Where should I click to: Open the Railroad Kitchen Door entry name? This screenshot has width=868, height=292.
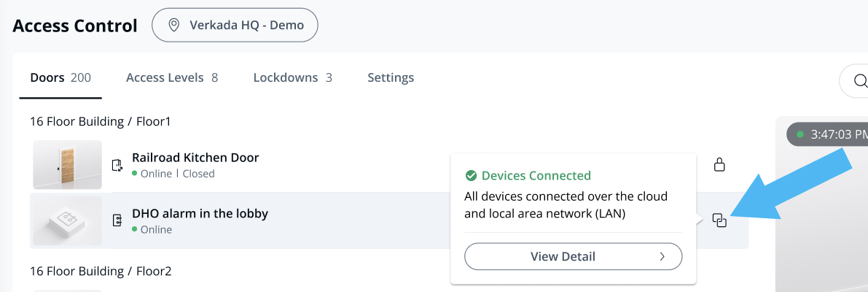click(x=195, y=157)
